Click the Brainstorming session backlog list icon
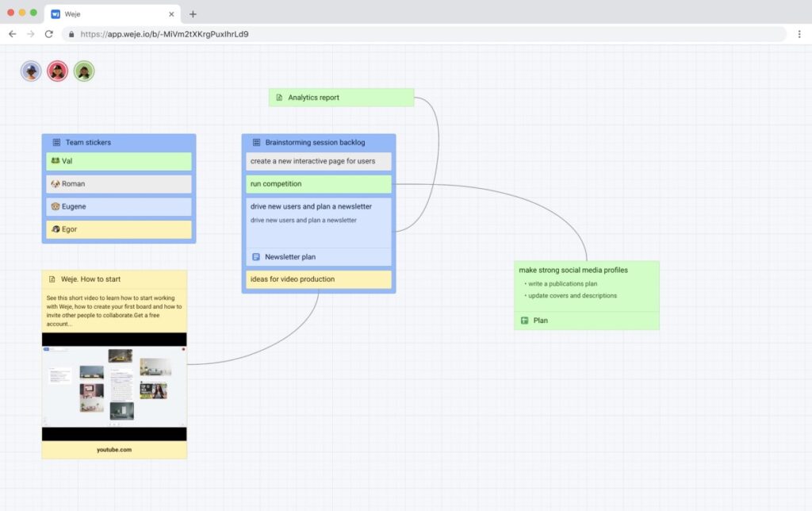 [x=256, y=143]
